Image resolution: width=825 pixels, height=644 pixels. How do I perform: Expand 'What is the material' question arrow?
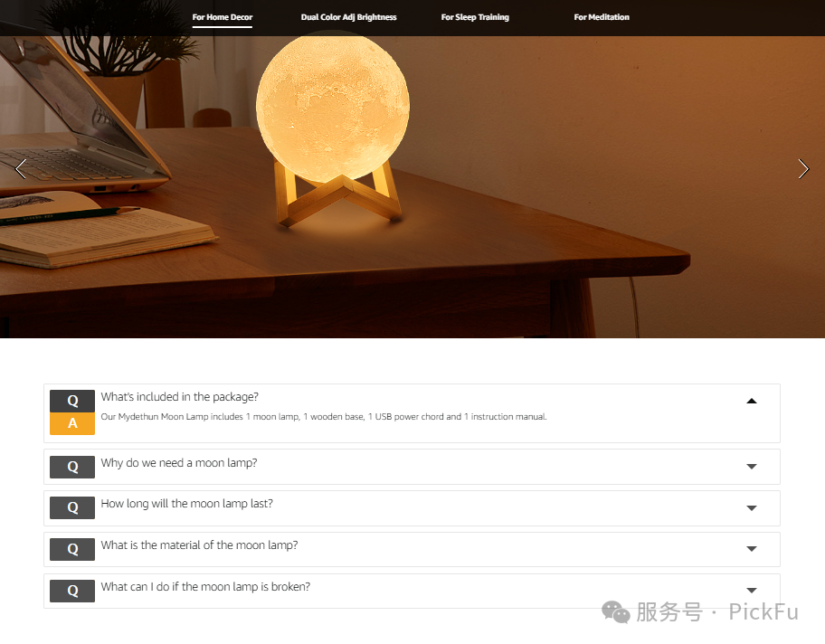(x=752, y=549)
